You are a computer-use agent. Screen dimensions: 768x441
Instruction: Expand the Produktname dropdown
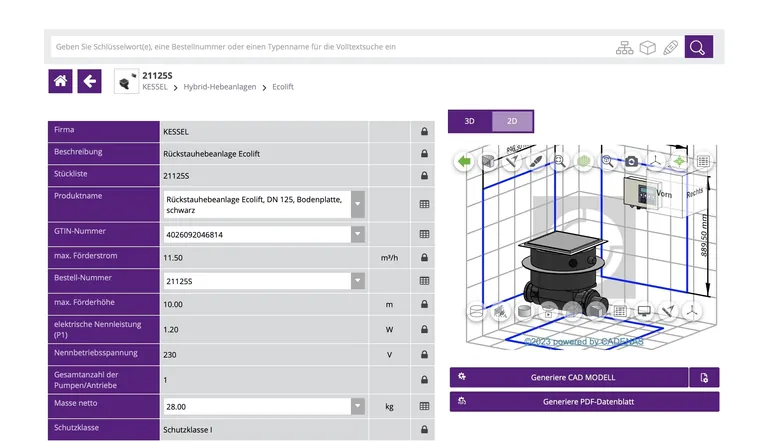click(x=357, y=204)
